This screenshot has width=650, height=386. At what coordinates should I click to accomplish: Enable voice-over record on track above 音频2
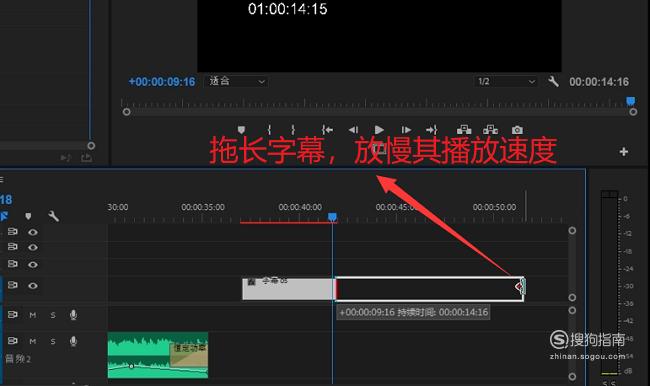[x=73, y=315]
